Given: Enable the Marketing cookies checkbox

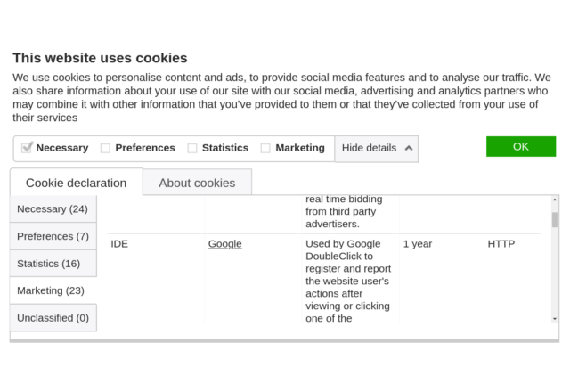Looking at the screenshot, I should (x=265, y=148).
